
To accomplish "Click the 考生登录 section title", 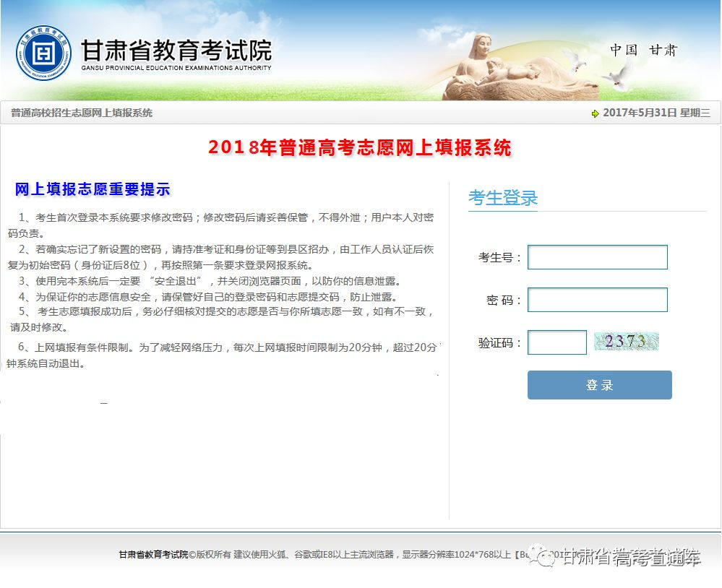I will pos(503,197).
